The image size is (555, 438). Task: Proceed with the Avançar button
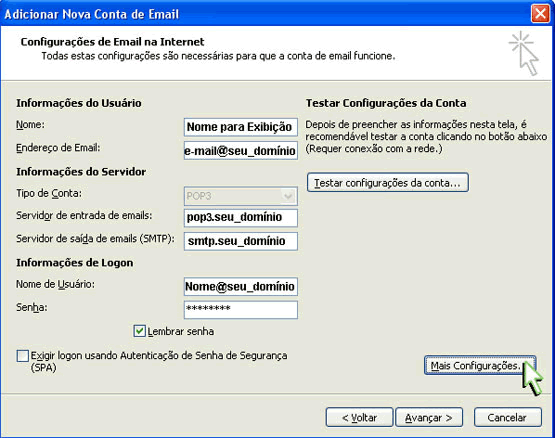pos(429,417)
